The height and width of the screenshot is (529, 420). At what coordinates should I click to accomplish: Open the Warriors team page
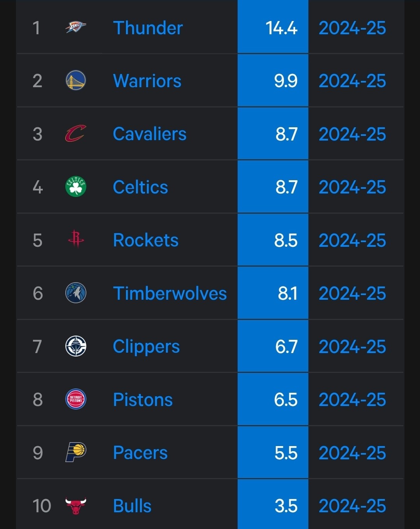(x=147, y=81)
